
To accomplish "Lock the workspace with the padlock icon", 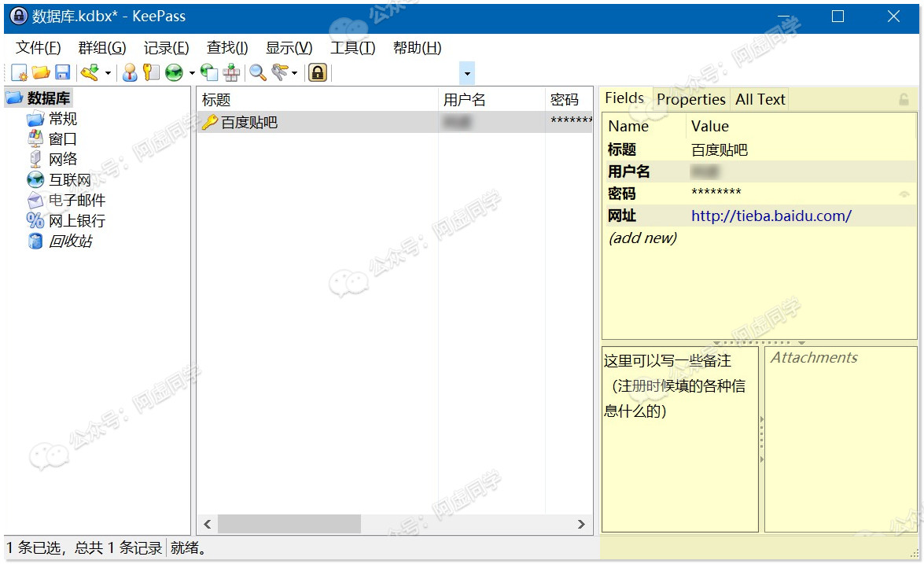I will point(318,72).
